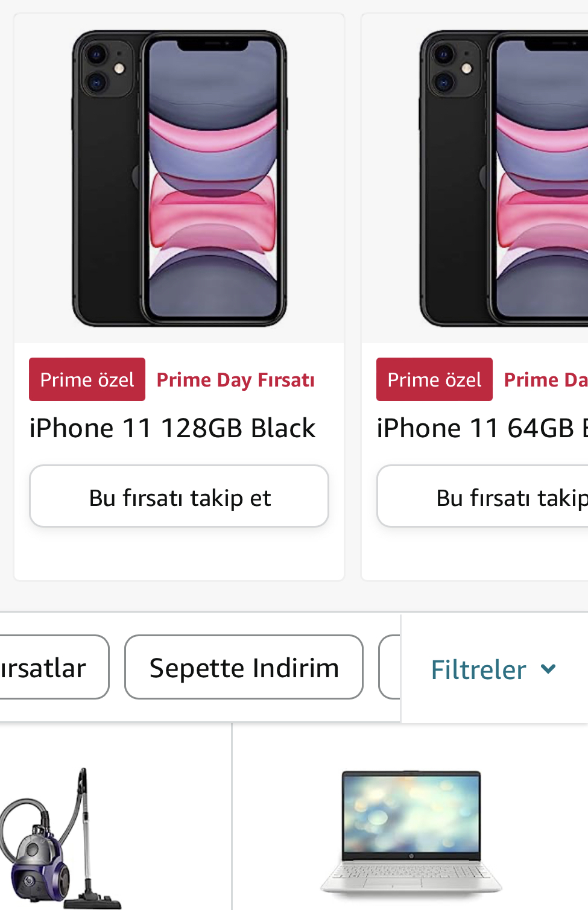Open the iPhone 11 128GB Black product image

[179, 179]
